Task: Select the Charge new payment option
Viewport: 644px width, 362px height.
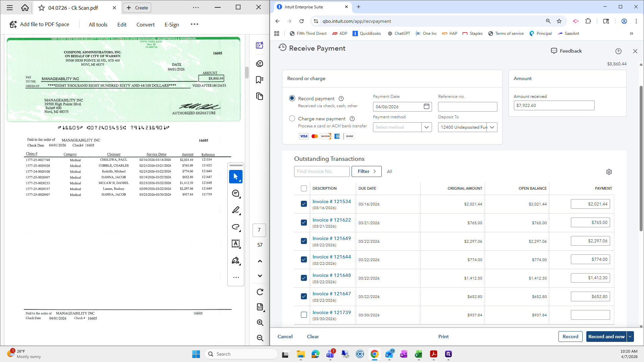Action: pyautogui.click(x=292, y=118)
